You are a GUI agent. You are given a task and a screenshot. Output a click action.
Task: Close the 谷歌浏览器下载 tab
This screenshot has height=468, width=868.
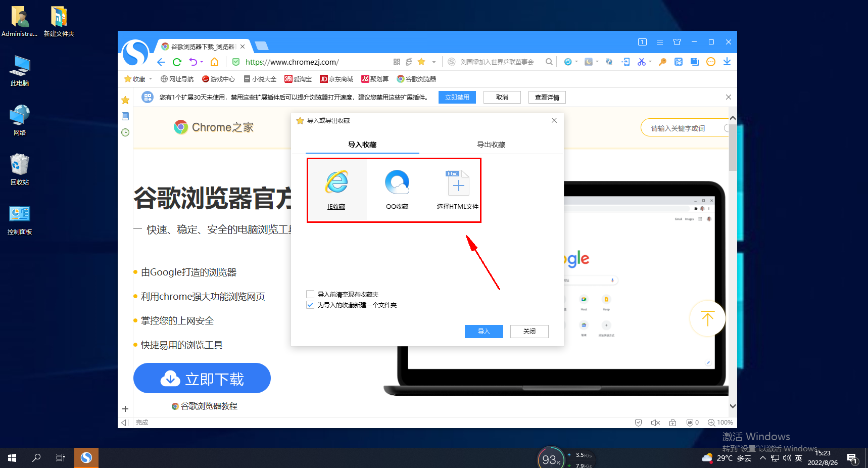point(243,46)
